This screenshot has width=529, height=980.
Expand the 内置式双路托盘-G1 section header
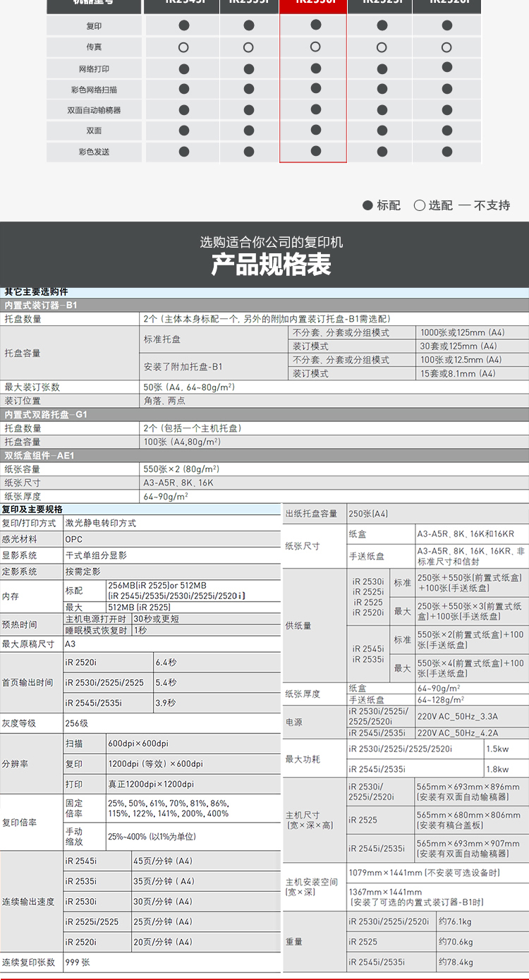click(x=46, y=415)
